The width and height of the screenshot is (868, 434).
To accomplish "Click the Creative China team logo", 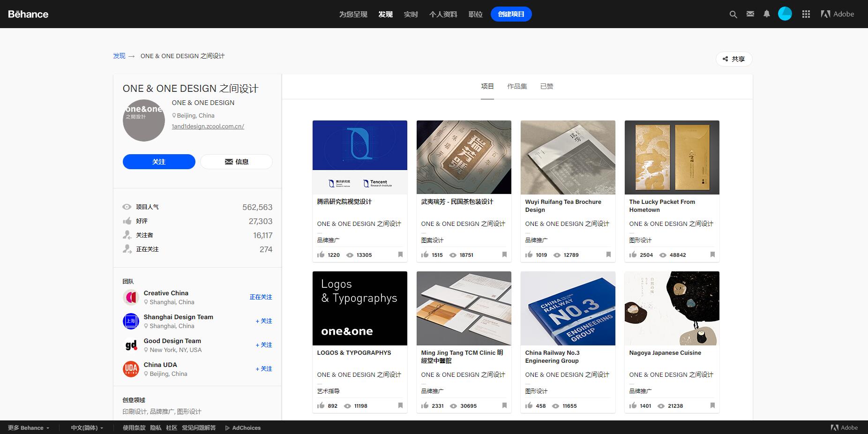I will tap(131, 297).
